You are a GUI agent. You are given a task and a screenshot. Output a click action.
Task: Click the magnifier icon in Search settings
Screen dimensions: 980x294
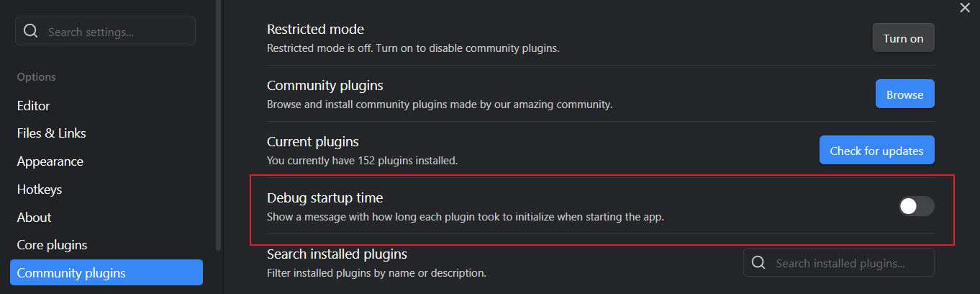coord(31,31)
